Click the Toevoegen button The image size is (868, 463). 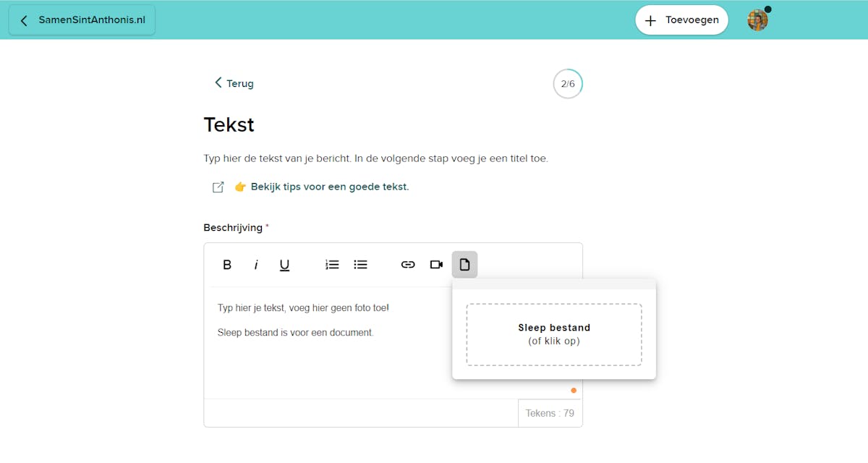[x=681, y=20]
